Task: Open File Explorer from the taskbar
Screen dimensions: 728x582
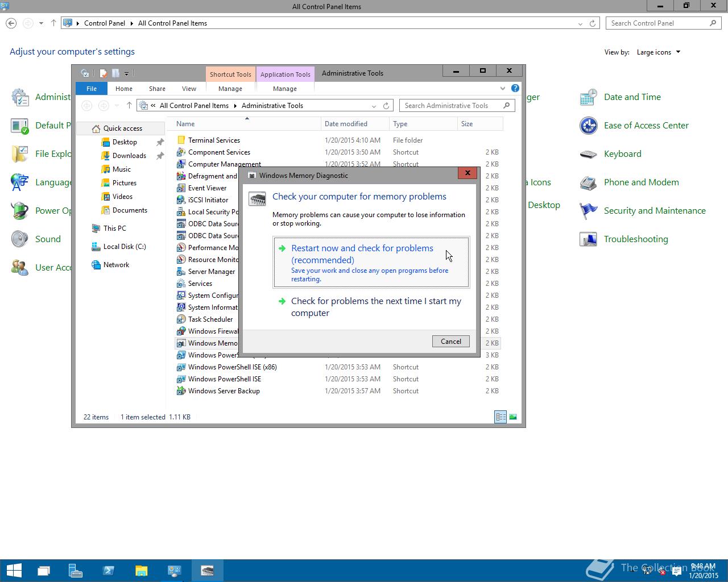Action: pyautogui.click(x=141, y=571)
